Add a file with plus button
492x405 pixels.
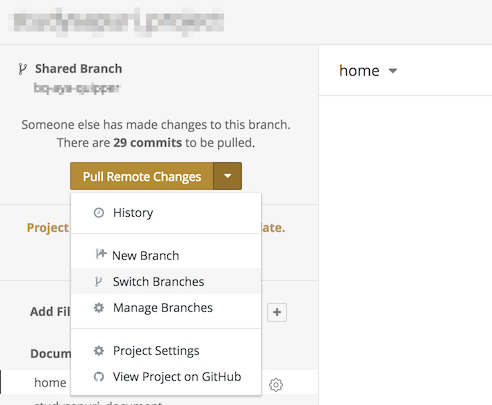(x=277, y=312)
